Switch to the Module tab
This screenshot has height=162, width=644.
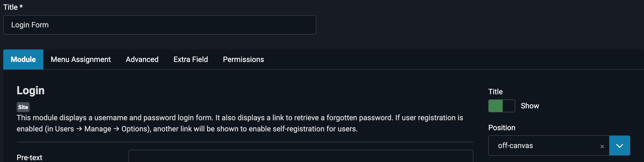23,60
